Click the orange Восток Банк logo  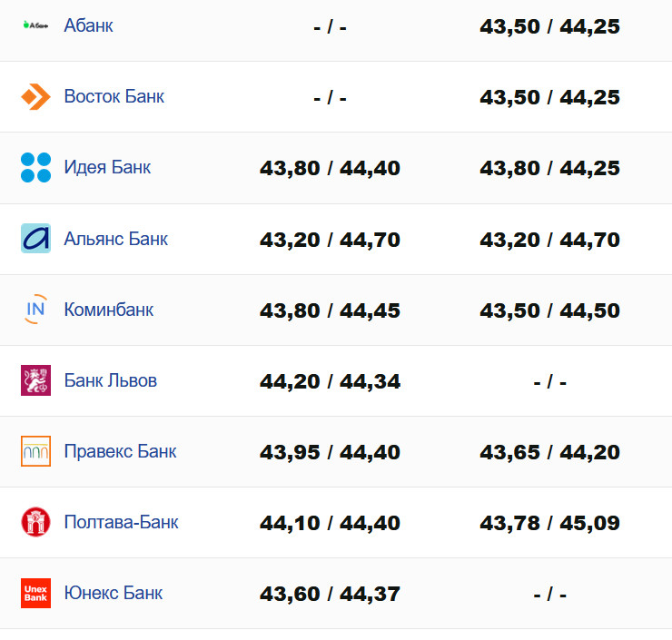[35, 96]
